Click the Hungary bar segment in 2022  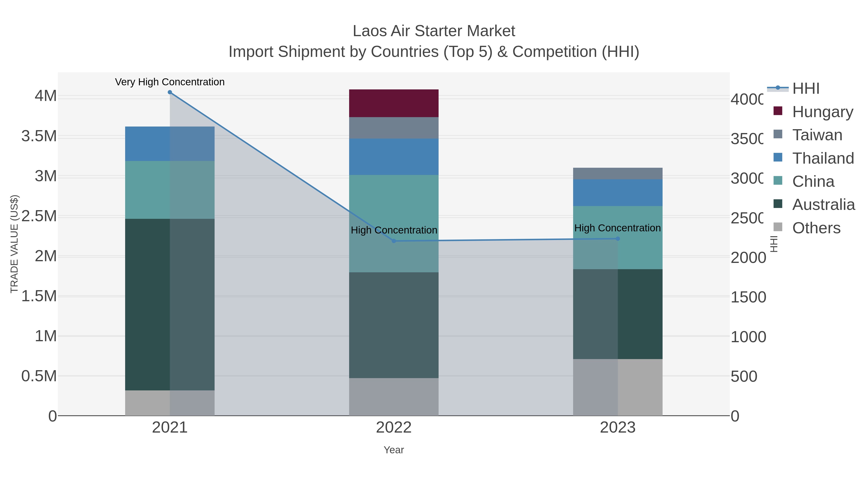tap(393, 103)
